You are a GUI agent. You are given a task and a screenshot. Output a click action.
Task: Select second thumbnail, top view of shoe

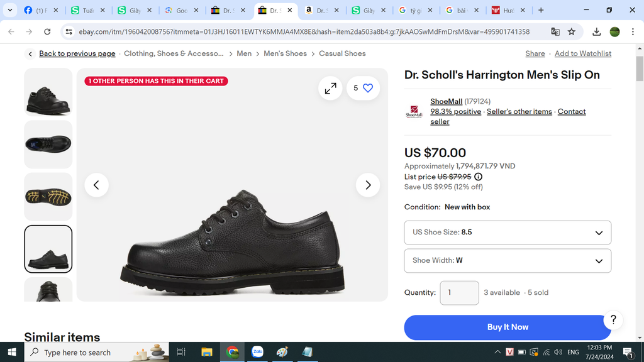coord(48,145)
